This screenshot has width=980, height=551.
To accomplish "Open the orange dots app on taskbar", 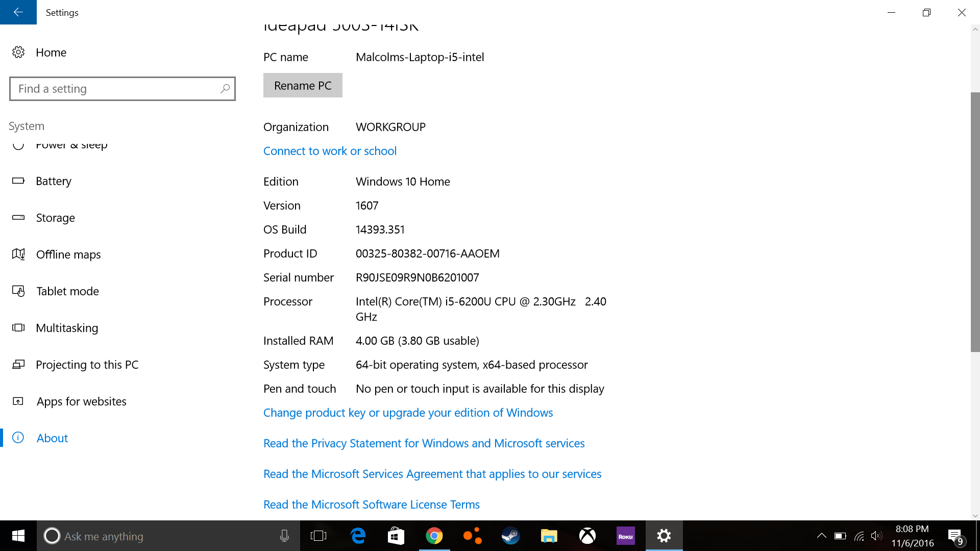I will pyautogui.click(x=473, y=536).
